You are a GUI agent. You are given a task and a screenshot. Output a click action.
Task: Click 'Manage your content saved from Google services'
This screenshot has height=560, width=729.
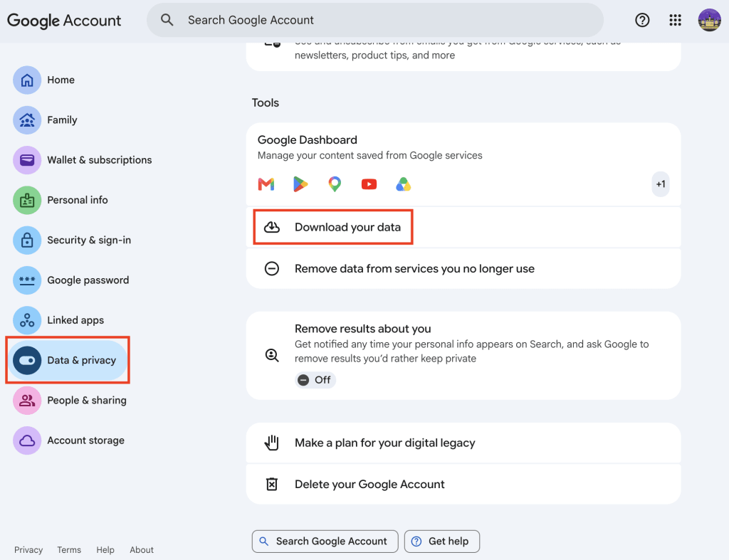pyautogui.click(x=370, y=155)
